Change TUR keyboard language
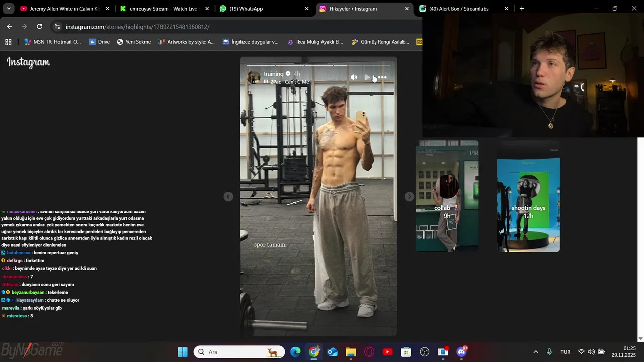Screen dimensions: 644x362 pyautogui.click(x=566, y=352)
